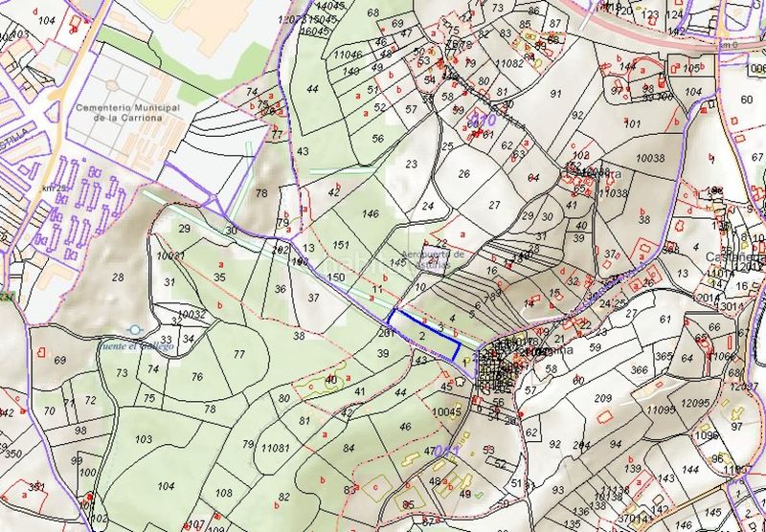Click the polygon 011 label
This screenshot has height=532, width=766.
coord(446,451)
